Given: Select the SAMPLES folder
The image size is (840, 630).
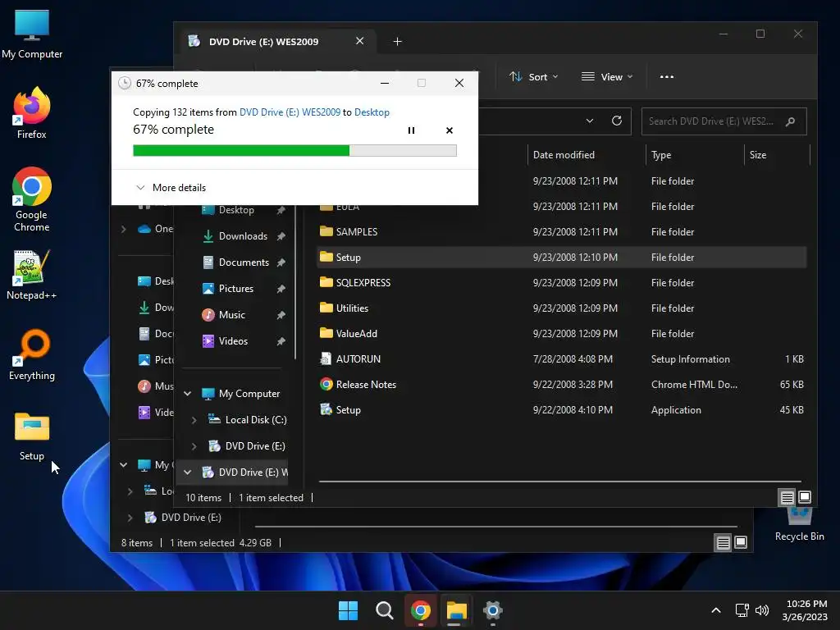Looking at the screenshot, I should (561, 231).
